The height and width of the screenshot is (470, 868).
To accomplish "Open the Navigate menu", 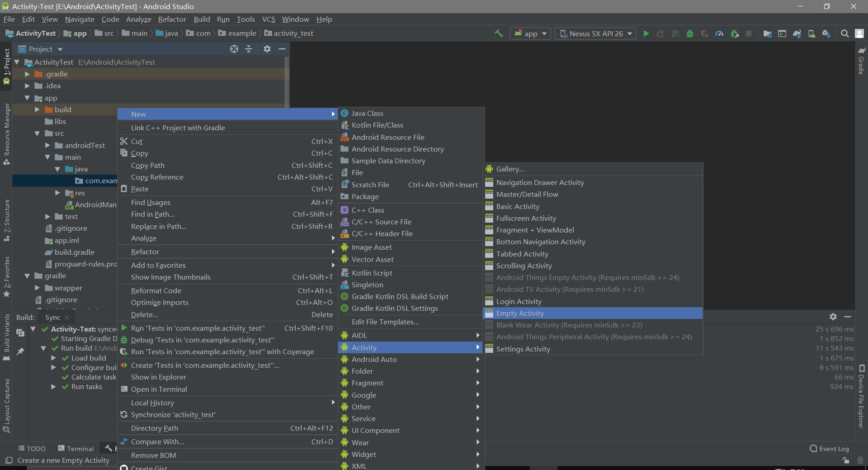I will (x=80, y=19).
